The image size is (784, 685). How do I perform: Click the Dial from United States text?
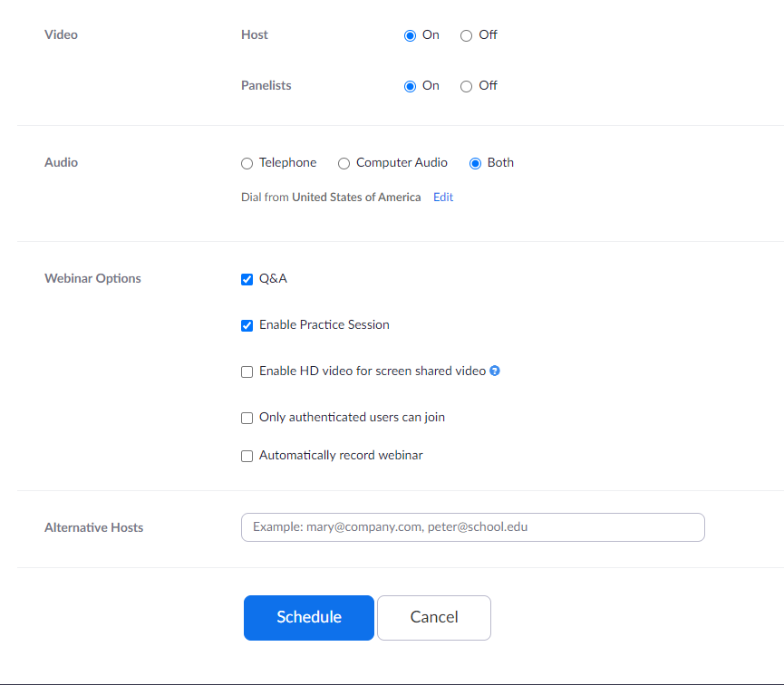[x=331, y=198]
